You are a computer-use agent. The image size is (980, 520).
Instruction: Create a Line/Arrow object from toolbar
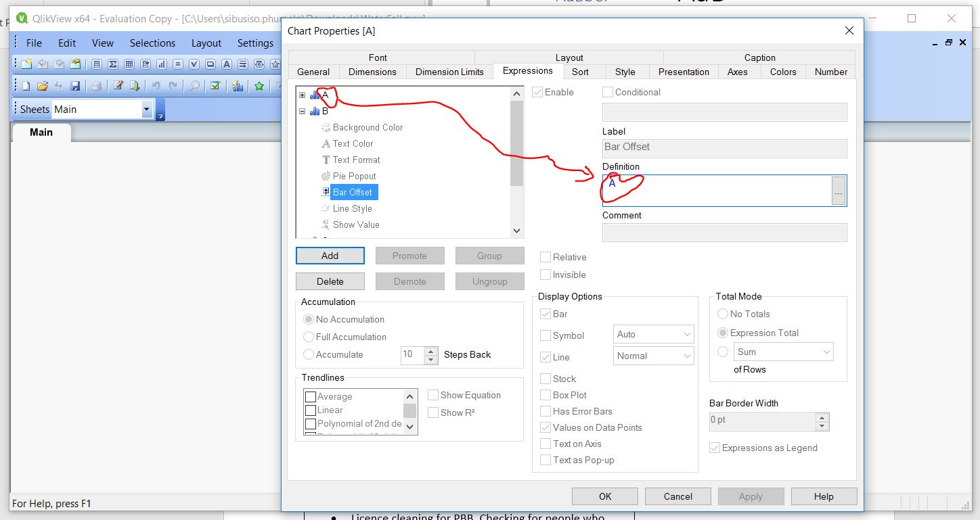click(243, 64)
